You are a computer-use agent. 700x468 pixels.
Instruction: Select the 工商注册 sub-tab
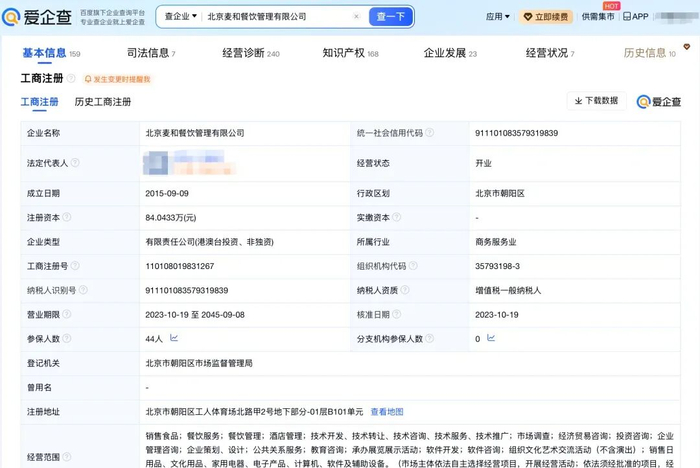point(40,102)
